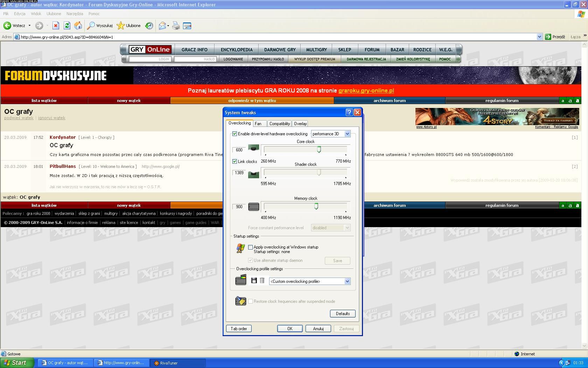Click the IE Stop toolbar icon
The height and width of the screenshot is (368, 588).
56,26
